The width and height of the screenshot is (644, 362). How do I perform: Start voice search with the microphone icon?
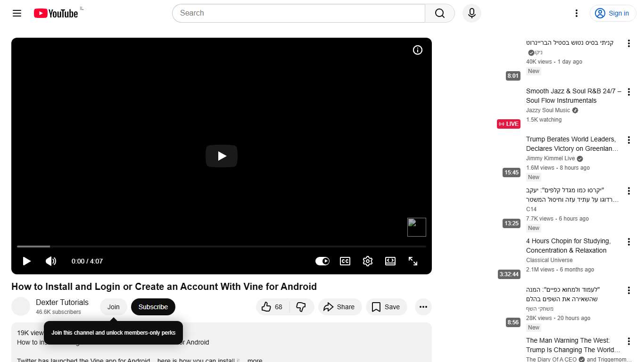pyautogui.click(x=471, y=13)
